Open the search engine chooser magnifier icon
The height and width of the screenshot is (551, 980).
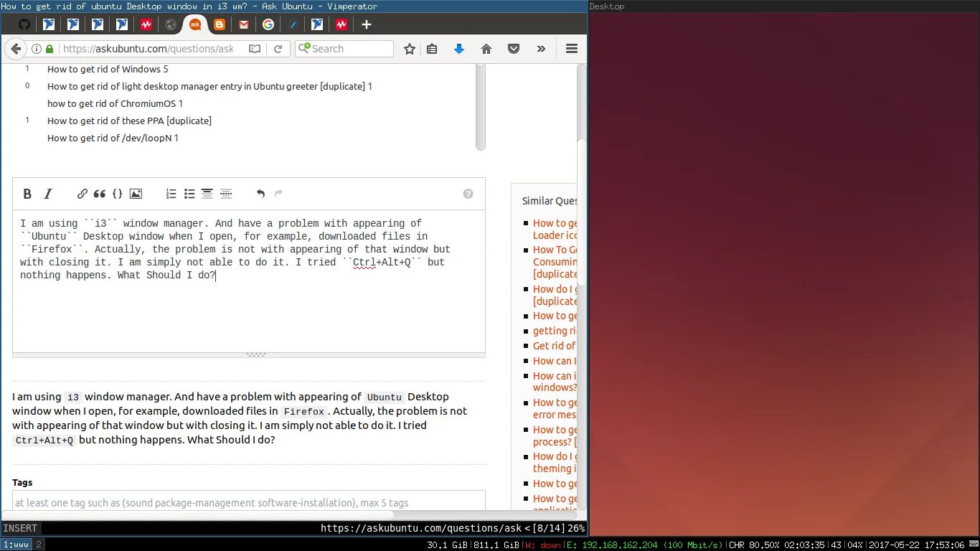[304, 48]
